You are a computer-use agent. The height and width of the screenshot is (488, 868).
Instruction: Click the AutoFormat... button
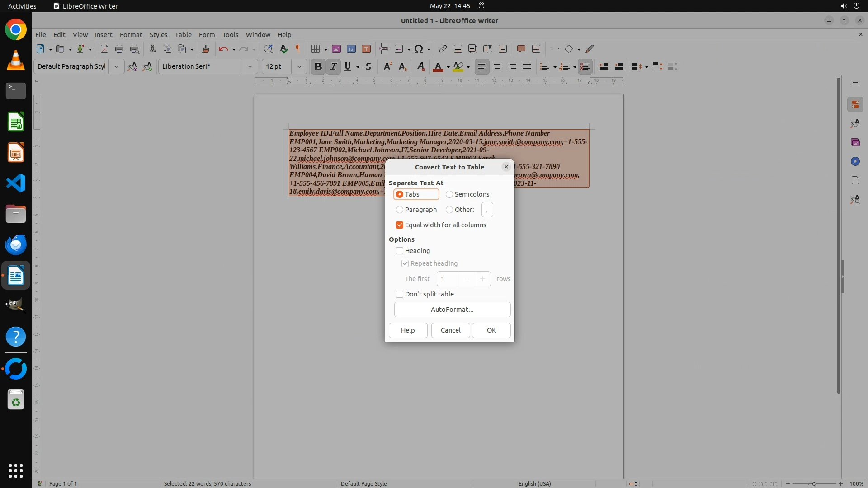[x=452, y=310]
